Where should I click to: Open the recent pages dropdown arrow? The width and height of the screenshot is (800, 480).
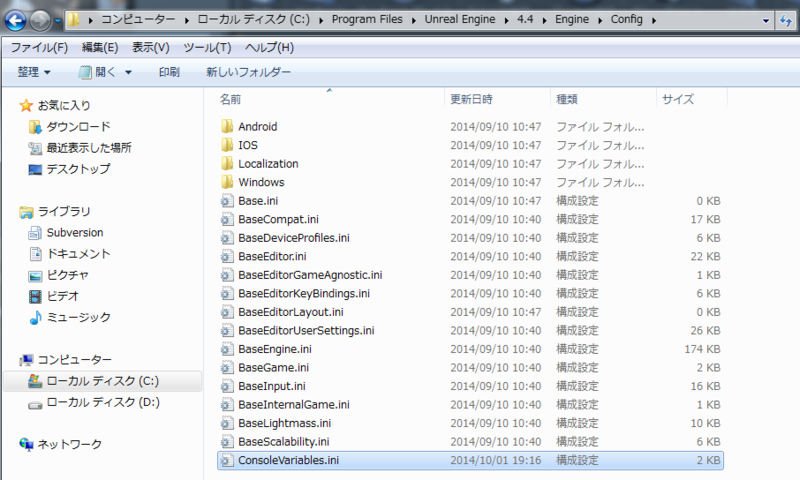click(58, 21)
